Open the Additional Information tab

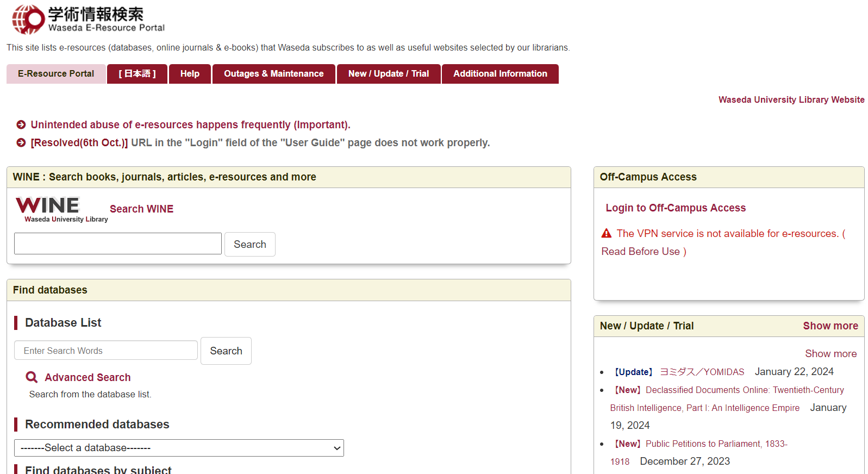(500, 74)
